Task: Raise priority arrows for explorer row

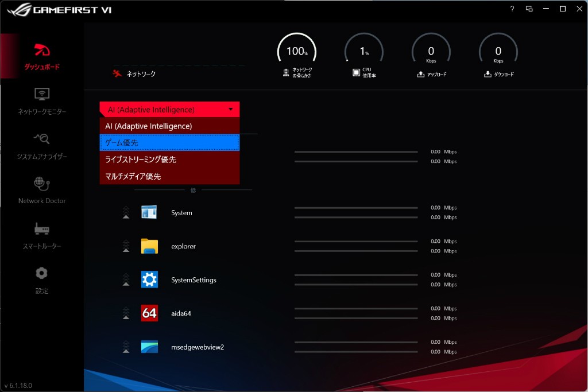Action: (126, 246)
